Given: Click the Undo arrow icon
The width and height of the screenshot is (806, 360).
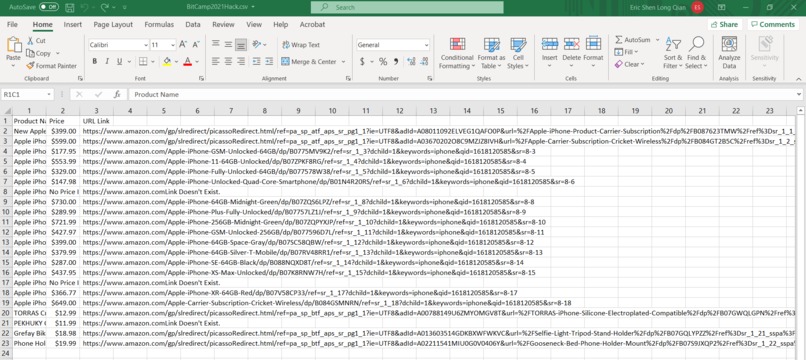Looking at the screenshot, I should pos(85,8).
